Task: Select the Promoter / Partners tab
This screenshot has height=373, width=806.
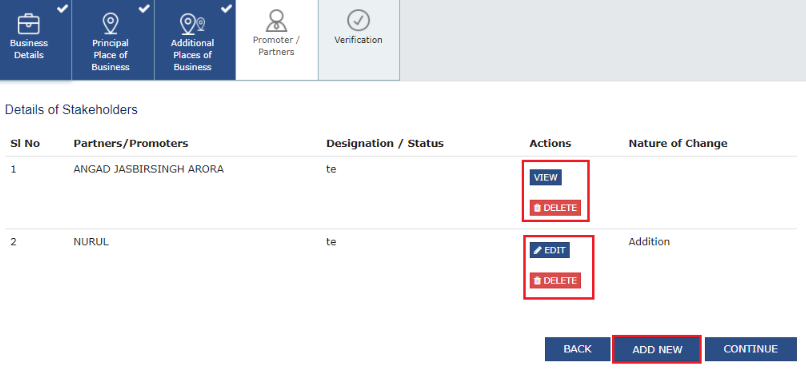Action: click(277, 40)
